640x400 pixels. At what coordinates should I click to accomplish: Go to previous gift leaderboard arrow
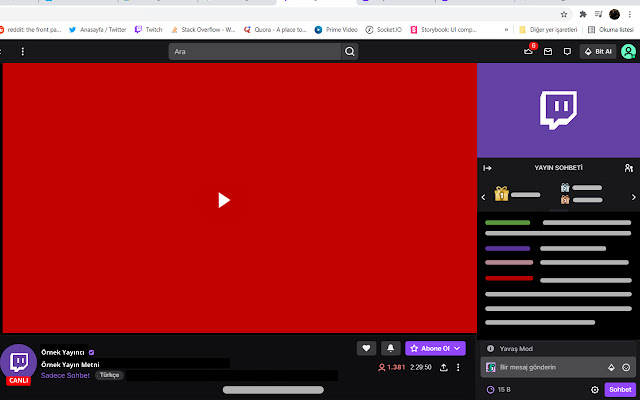[484, 197]
